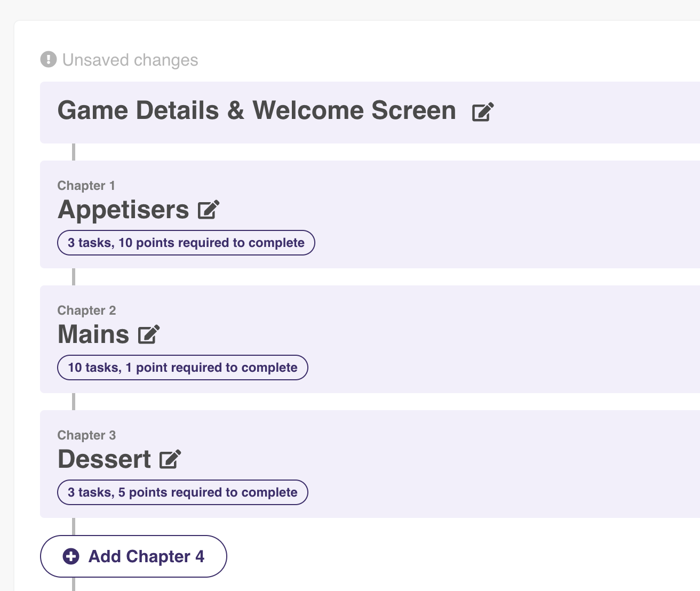
Task: Click the edit icon beside Game Details heading
Action: pyautogui.click(x=483, y=112)
